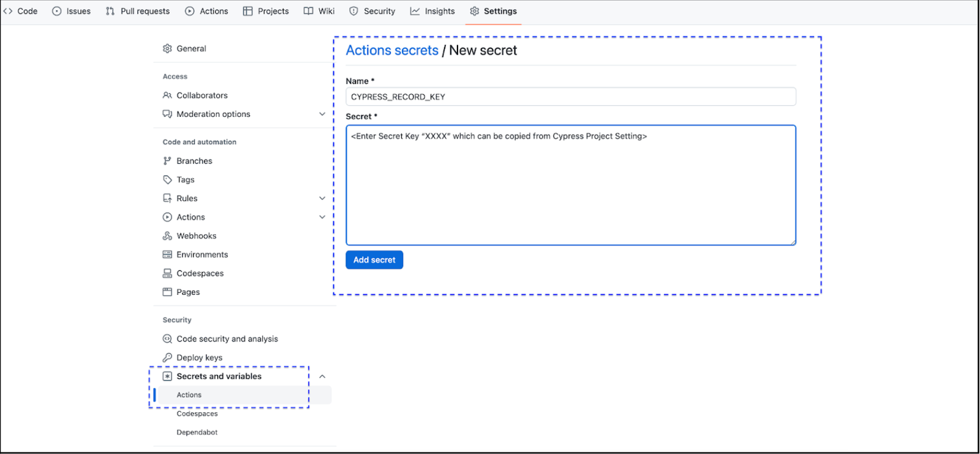This screenshot has height=454, width=980.
Task: Click the gear icon beside General
Action: coord(167,49)
